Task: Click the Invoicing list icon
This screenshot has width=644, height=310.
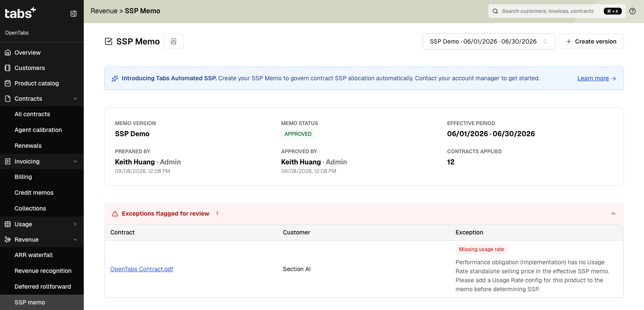Action: pyautogui.click(x=7, y=161)
